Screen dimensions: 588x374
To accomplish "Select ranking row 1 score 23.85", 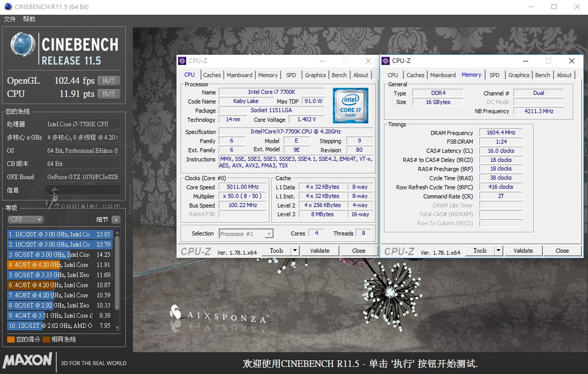I will (x=60, y=234).
